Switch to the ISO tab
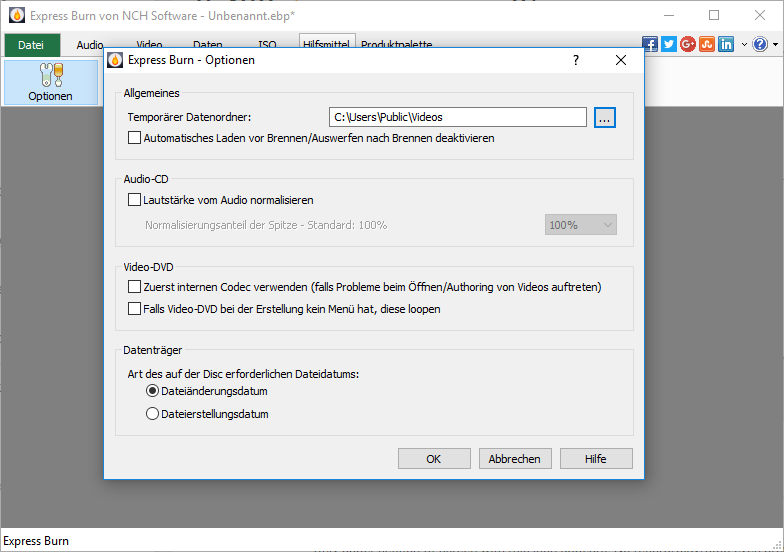Viewport: 784px width, 552px height. click(x=267, y=45)
